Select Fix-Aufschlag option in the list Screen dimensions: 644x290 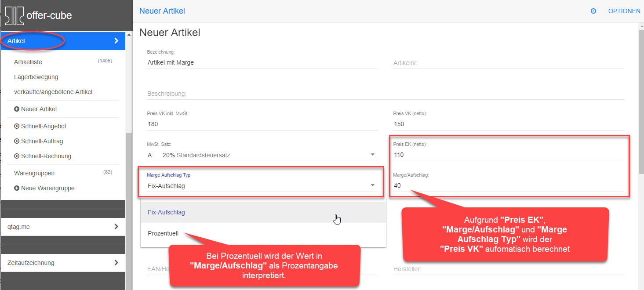click(x=263, y=212)
